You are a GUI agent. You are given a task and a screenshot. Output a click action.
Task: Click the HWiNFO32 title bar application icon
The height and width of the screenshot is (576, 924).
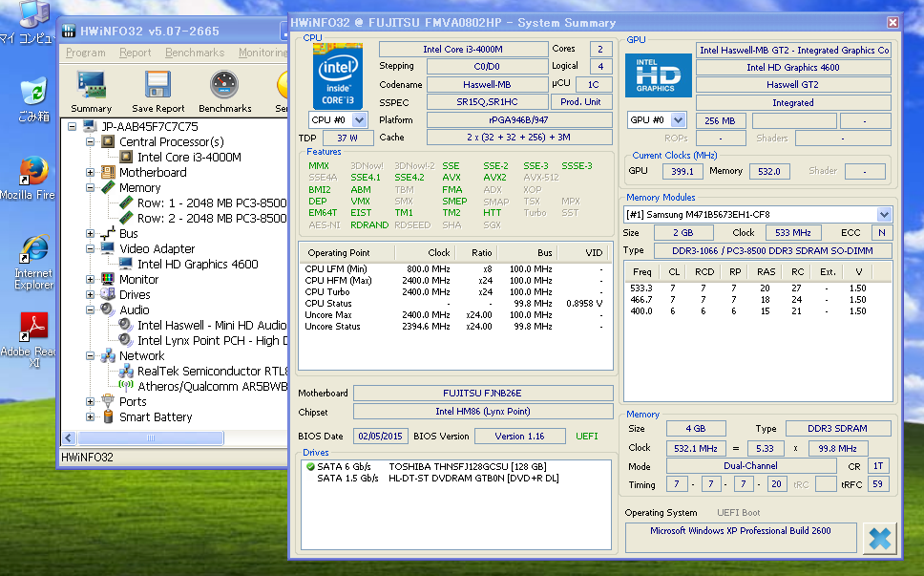[69, 31]
